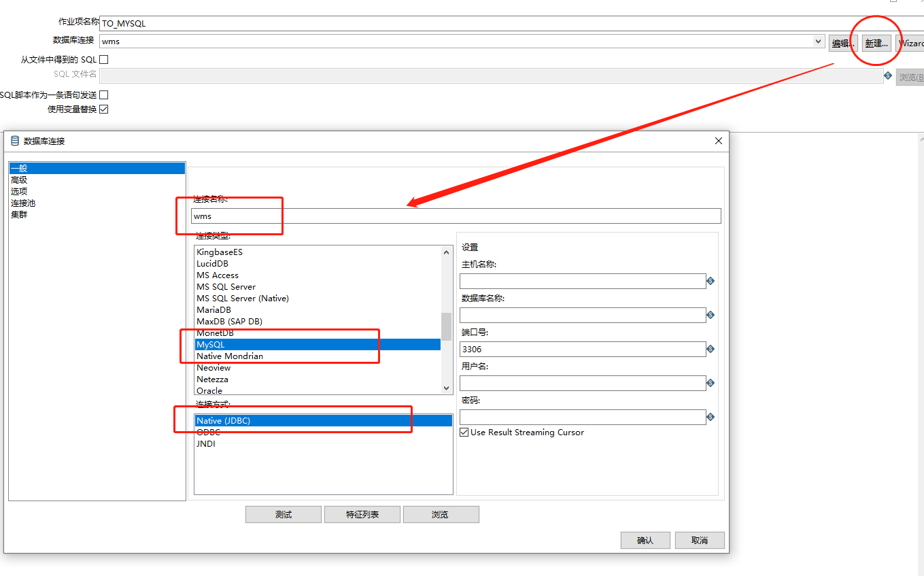Click the 新建 button to create new connection
This screenshot has width=924, height=576.
click(876, 42)
